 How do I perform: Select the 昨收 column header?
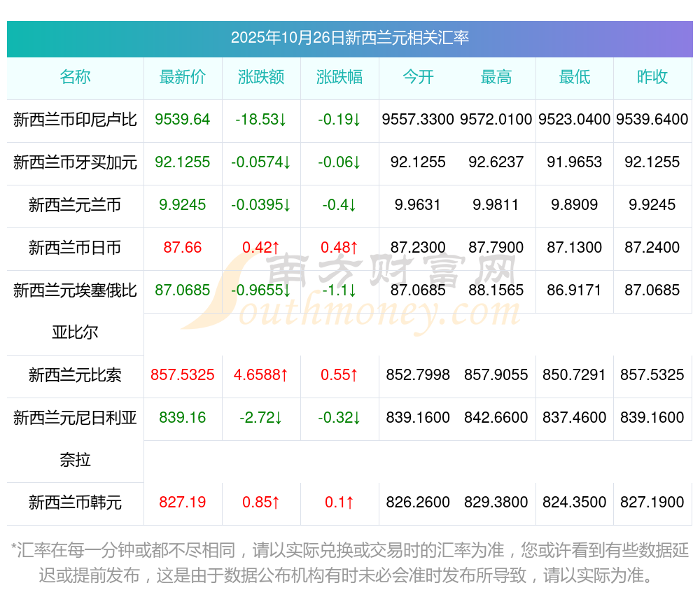pyautogui.click(x=652, y=78)
